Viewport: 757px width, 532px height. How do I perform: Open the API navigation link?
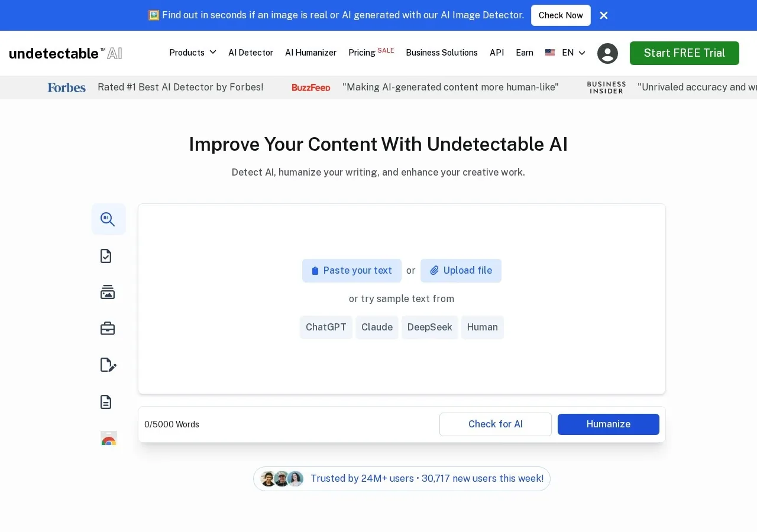coord(497,53)
